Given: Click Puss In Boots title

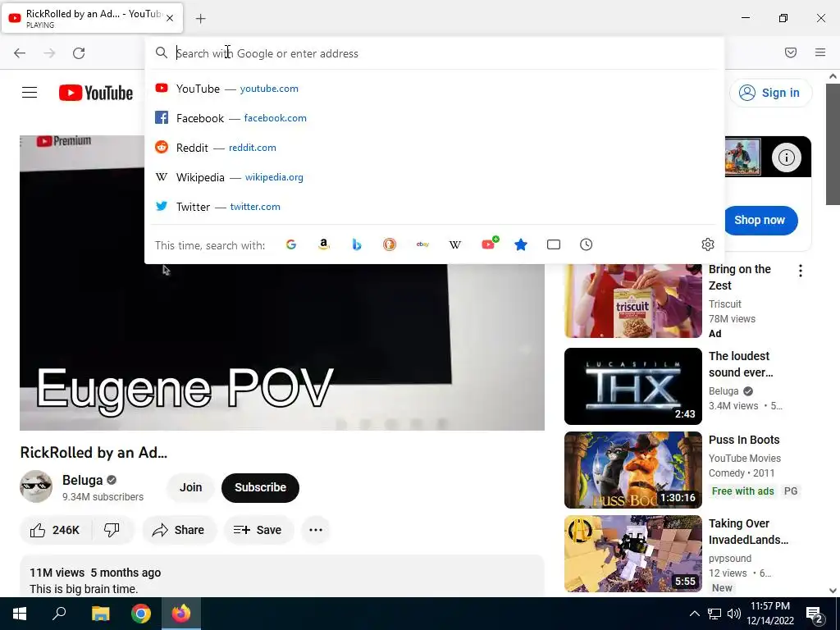Looking at the screenshot, I should coord(744,440).
